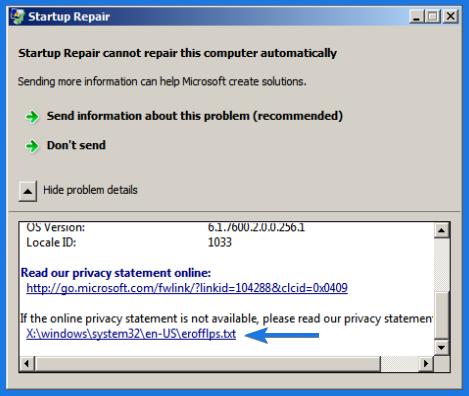
Task: Collapse details with the up-triangle button
Action: tap(28, 191)
